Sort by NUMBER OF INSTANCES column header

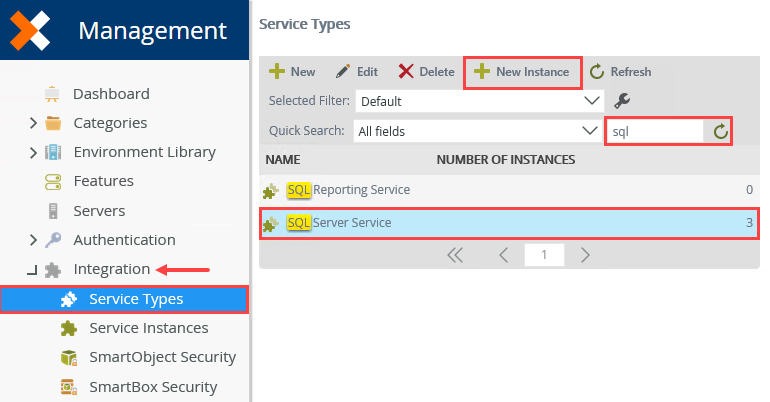(x=506, y=160)
